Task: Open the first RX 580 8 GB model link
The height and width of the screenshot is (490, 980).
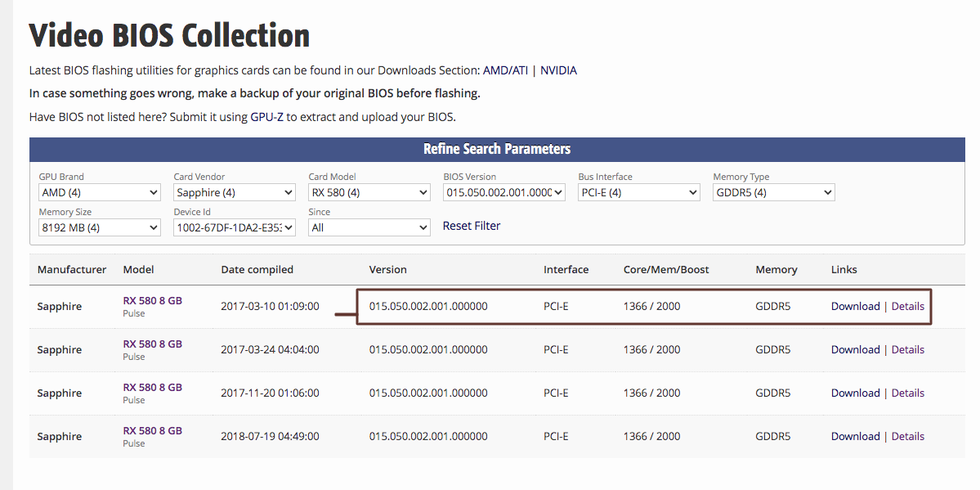Action: 153,301
